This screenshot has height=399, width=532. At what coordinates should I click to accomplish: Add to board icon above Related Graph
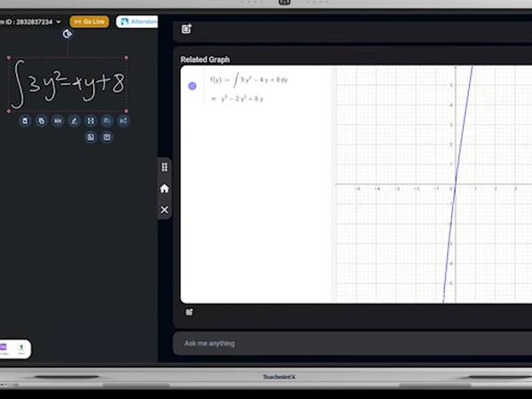coord(186,29)
